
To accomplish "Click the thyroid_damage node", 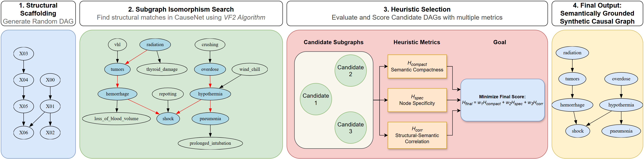I will (x=162, y=69).
